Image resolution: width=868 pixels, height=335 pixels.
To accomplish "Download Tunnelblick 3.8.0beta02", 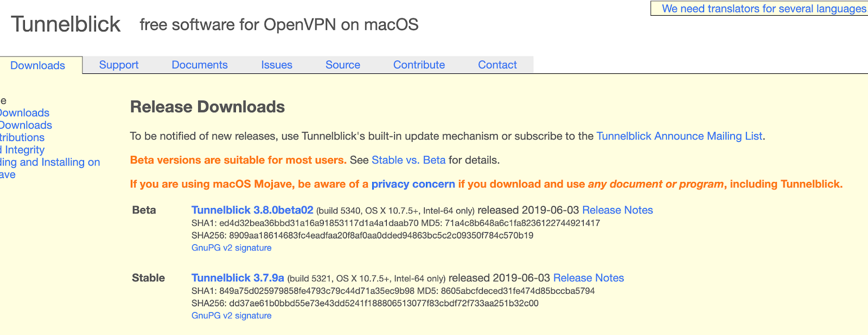I will (252, 210).
